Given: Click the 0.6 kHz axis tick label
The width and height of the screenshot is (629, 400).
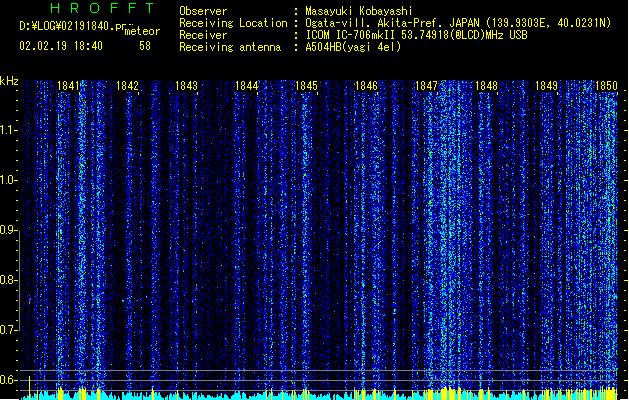Looking at the screenshot, I should coord(8,380).
